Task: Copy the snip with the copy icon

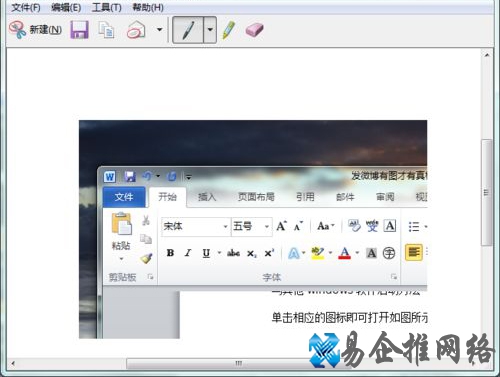Action: pyautogui.click(x=106, y=30)
